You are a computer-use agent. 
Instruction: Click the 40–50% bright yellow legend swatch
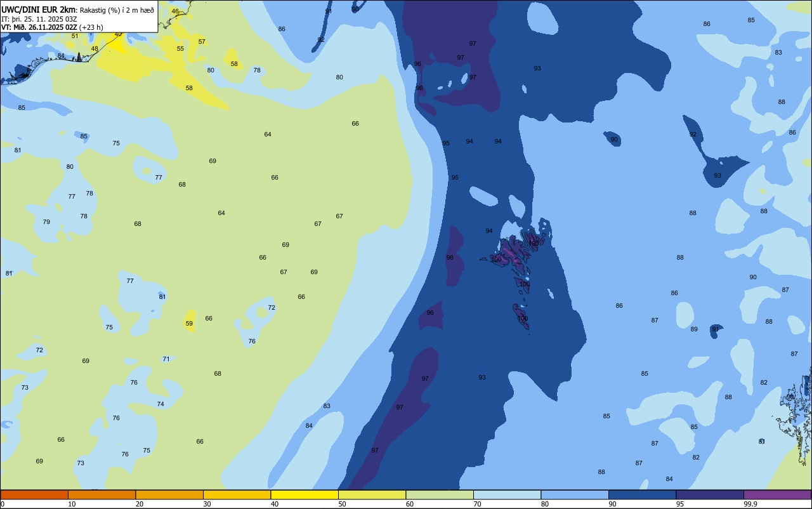click(304, 494)
